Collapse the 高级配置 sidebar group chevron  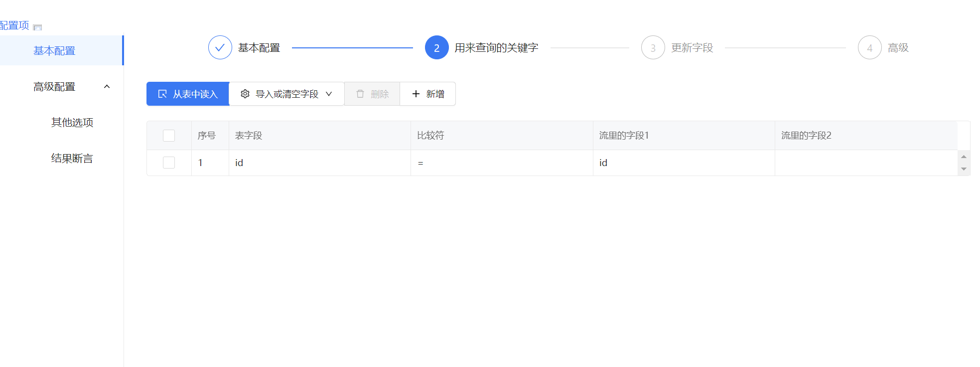click(x=107, y=87)
